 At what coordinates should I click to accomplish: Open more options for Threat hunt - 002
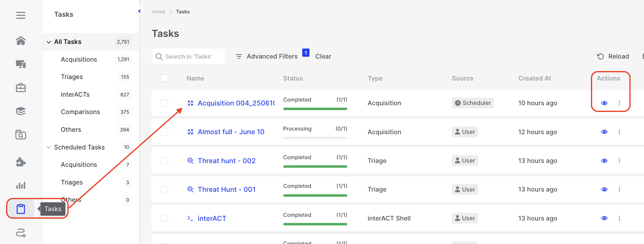tap(619, 161)
